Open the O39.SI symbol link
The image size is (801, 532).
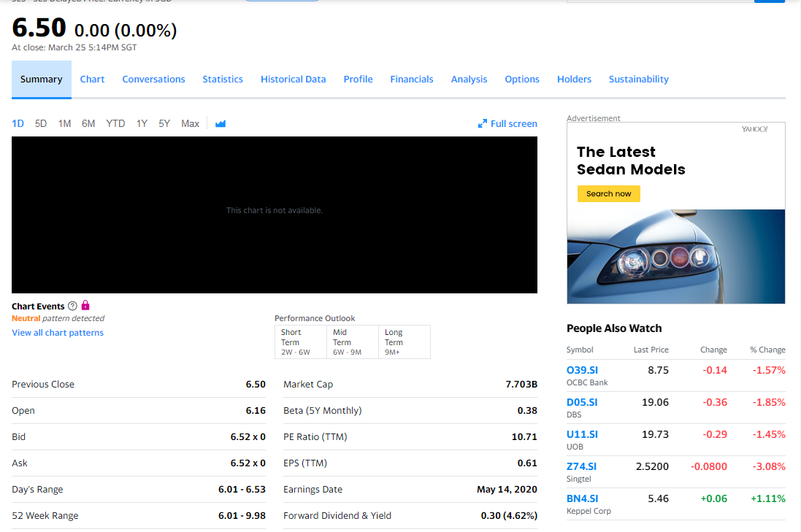(x=582, y=370)
